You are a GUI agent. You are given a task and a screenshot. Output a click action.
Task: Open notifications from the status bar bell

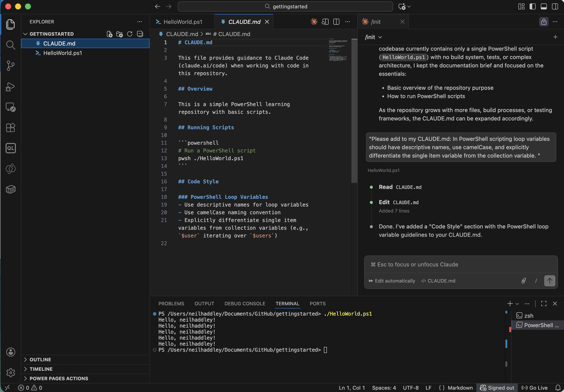[x=557, y=388]
